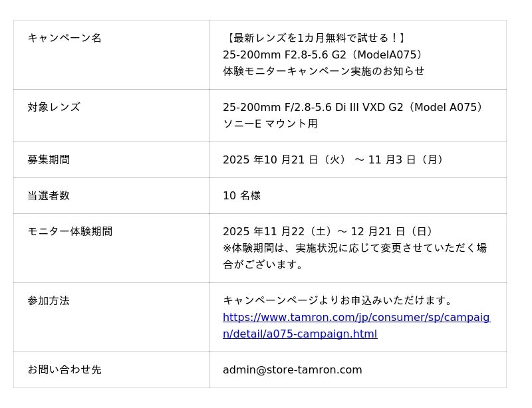Open the tamron.com a075-campaign link
The image size is (532, 408).
coord(356,318)
